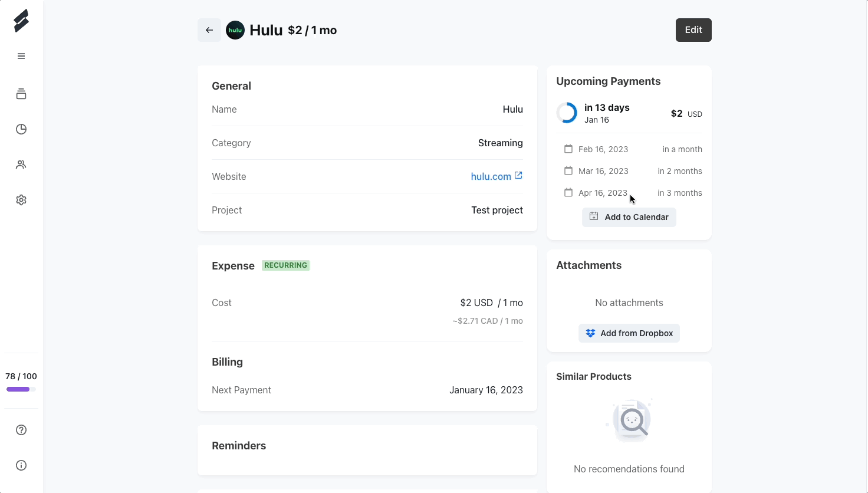This screenshot has height=493, width=868.
Task: Open the info circle icon
Action: (21, 465)
